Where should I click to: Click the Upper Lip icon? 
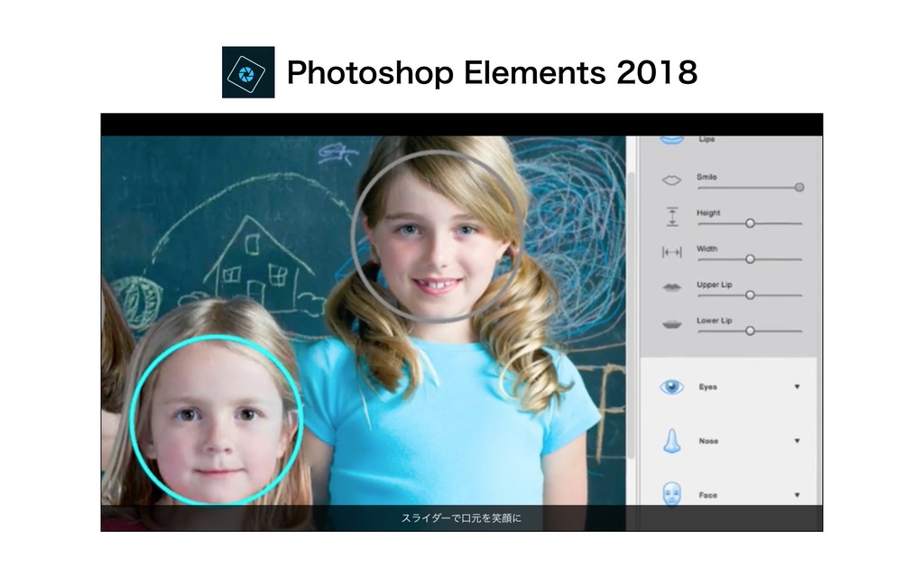[671, 288]
